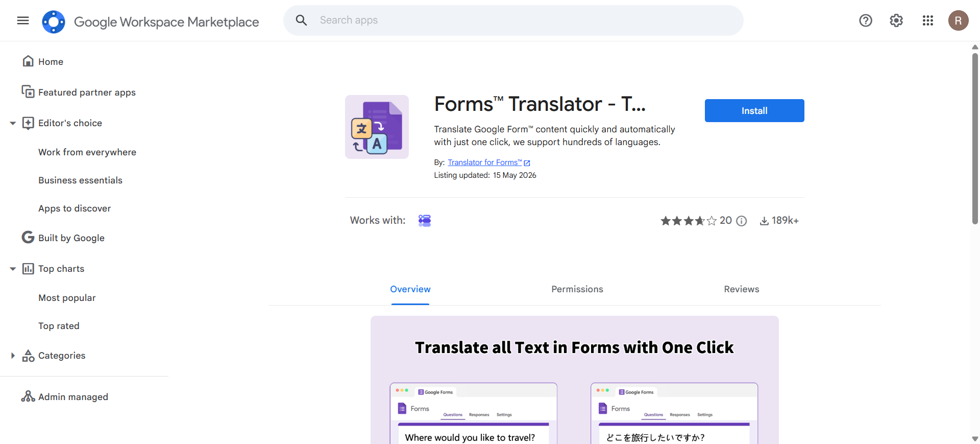980x444 pixels.
Task: Click the Editor's choice badge icon
Action: click(x=28, y=123)
